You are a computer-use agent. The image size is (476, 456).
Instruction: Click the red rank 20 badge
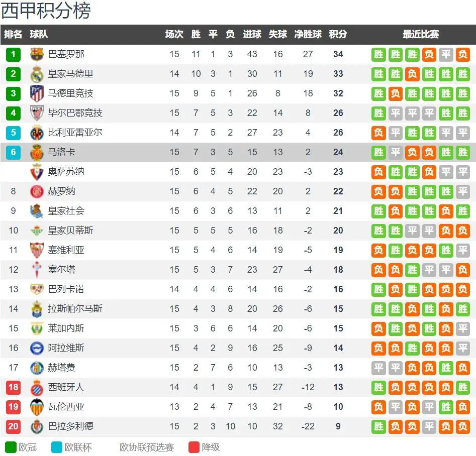tap(13, 426)
